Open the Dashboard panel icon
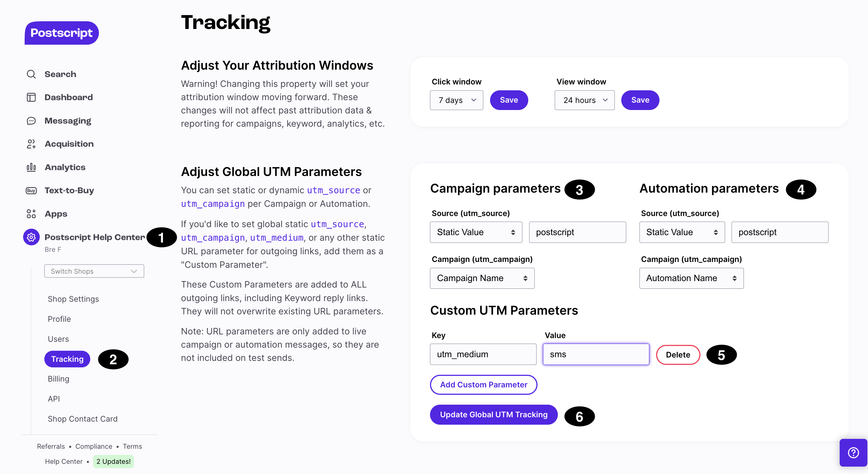Image resolution: width=868 pixels, height=474 pixels. [x=31, y=97]
